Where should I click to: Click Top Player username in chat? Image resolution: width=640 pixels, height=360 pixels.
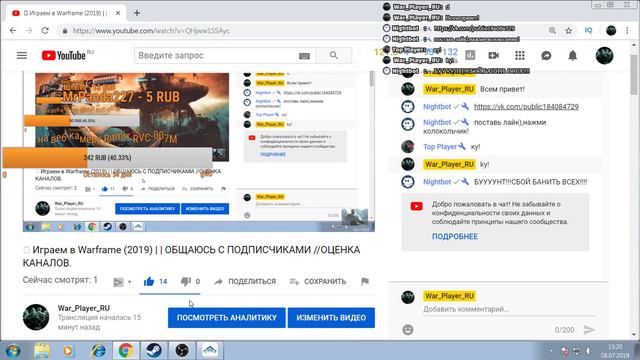440,147
